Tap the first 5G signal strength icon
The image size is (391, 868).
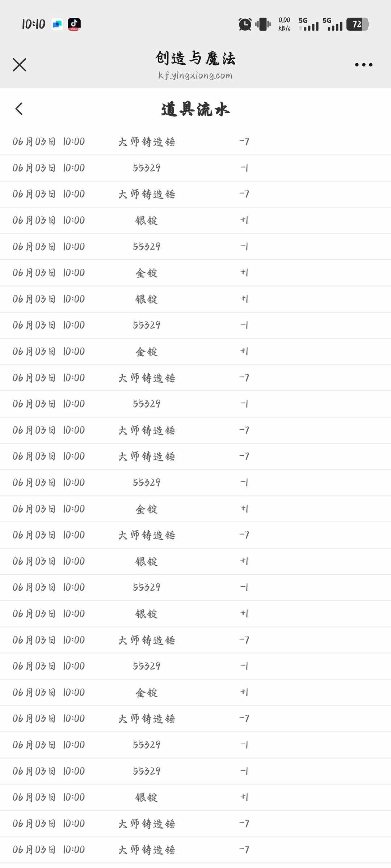[308, 24]
